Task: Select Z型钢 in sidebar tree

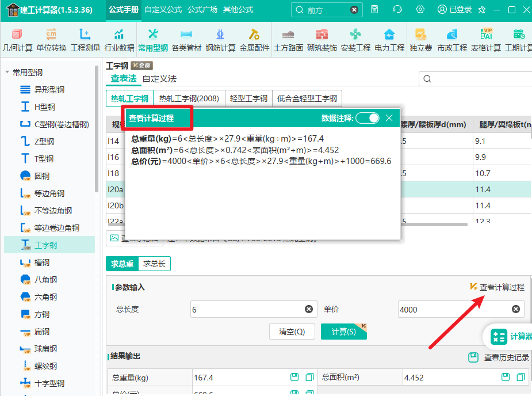Action: tap(44, 142)
